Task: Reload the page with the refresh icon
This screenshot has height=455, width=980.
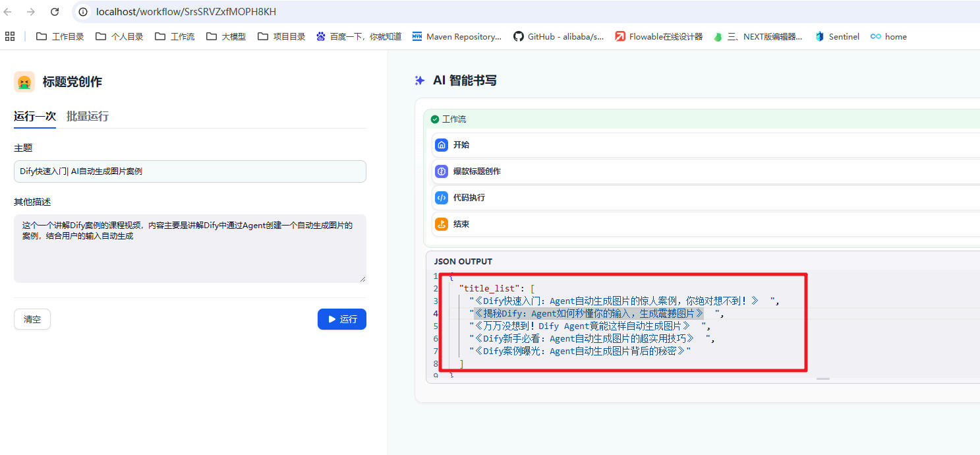Action: pos(55,12)
